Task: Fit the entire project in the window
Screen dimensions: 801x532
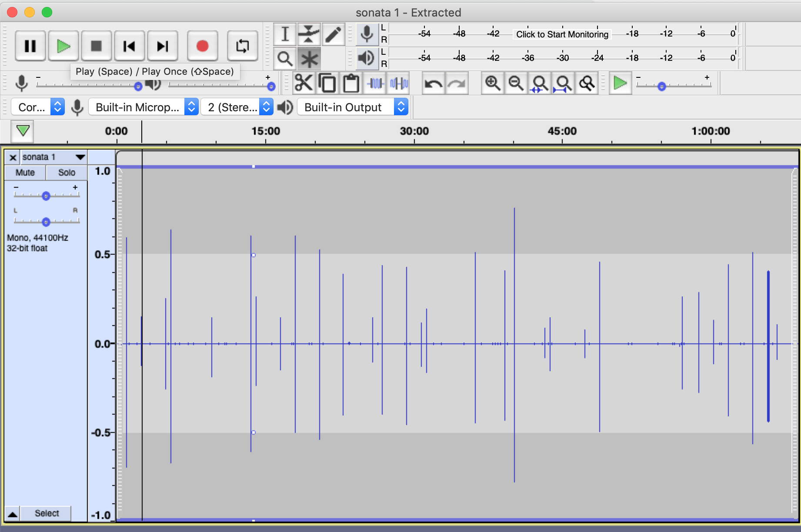Action: (563, 83)
